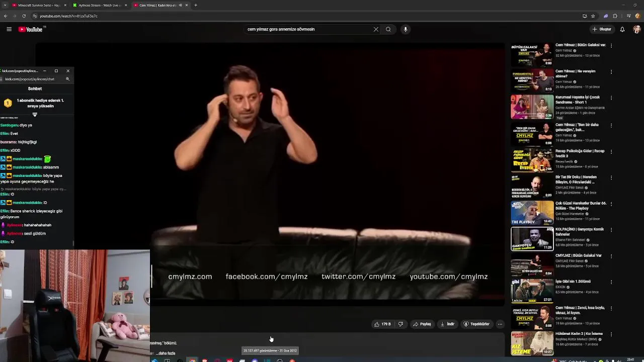
Task: Open The Playboy 16:42 thumbnail
Action: click(532, 212)
